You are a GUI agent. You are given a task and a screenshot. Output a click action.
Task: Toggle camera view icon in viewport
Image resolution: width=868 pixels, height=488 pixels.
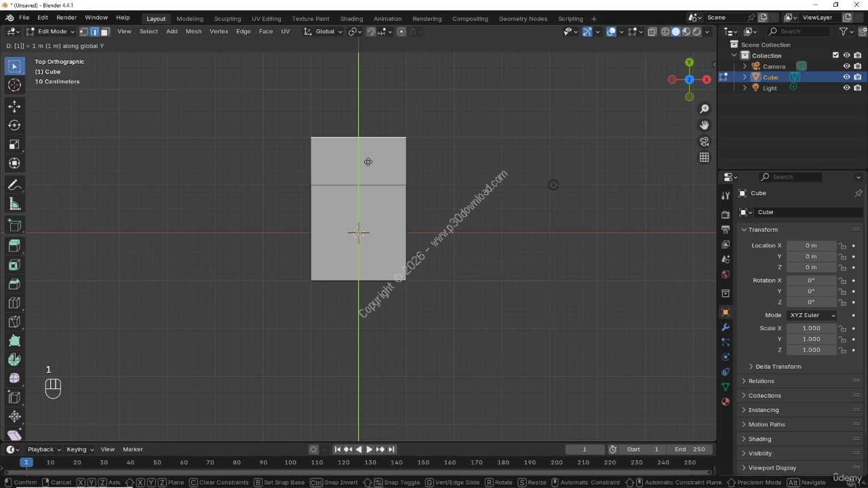(x=705, y=141)
